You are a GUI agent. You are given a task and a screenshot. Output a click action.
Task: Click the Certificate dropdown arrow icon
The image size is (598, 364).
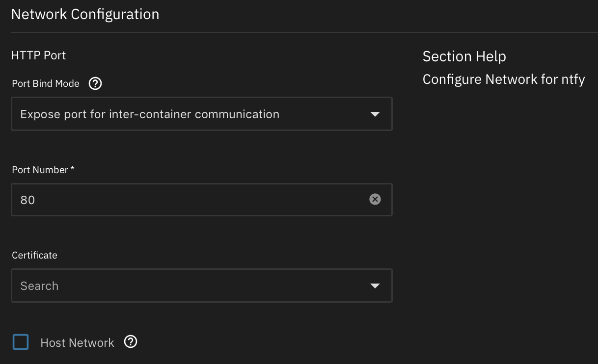pyautogui.click(x=375, y=286)
